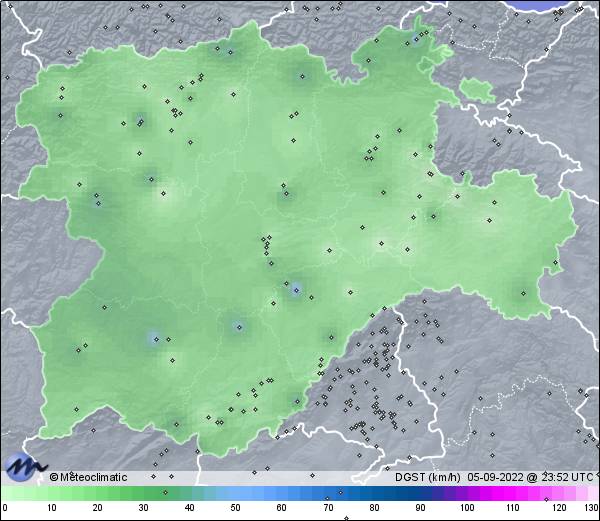600x521 pixels.
Task: Click the legend value 100
Action: [467, 508]
